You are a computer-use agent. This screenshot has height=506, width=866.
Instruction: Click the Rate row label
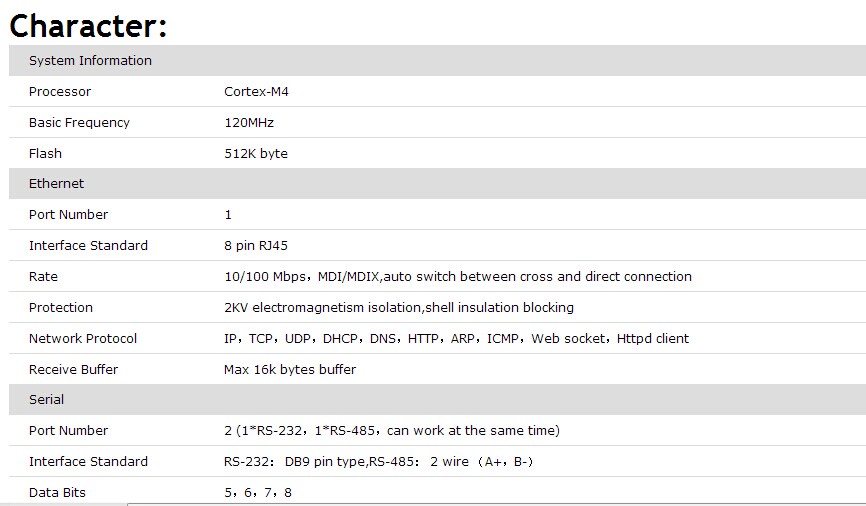pos(43,277)
